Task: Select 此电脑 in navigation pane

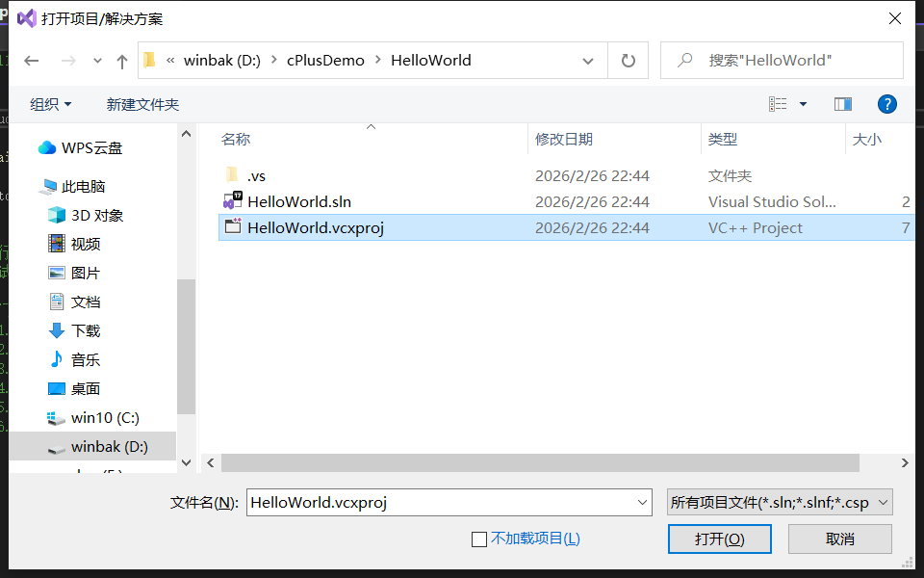Action: (83, 186)
